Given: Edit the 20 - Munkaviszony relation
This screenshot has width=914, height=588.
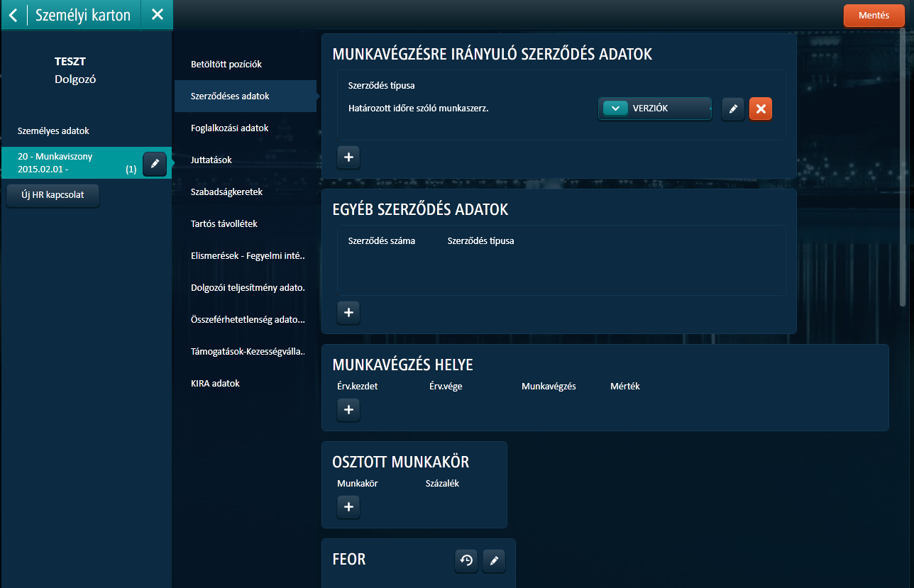Looking at the screenshot, I should click(x=155, y=163).
